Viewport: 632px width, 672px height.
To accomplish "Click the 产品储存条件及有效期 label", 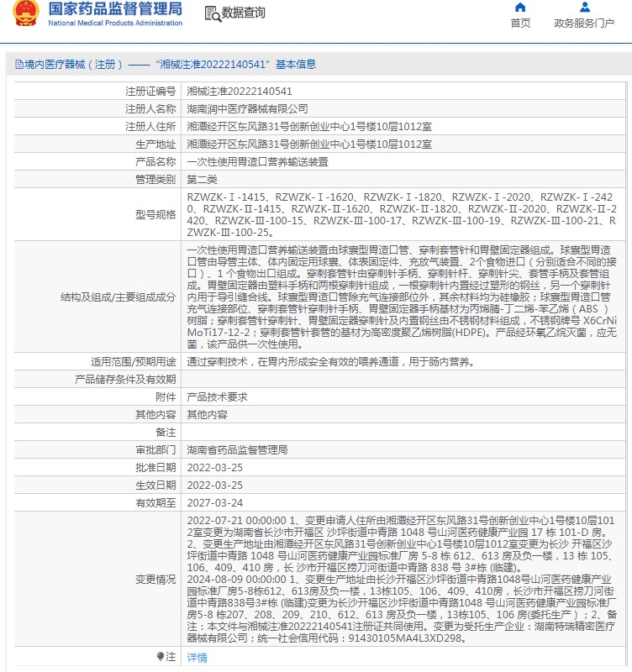I will [x=125, y=380].
